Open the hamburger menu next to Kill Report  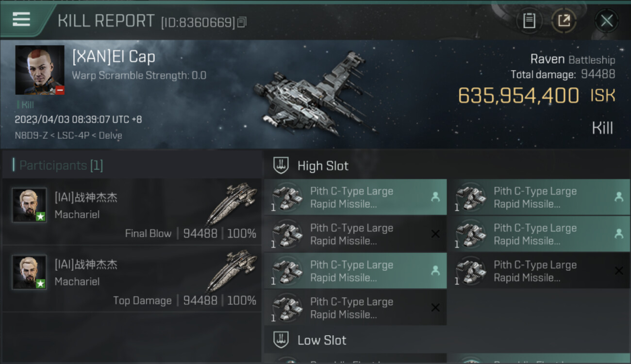21,19
